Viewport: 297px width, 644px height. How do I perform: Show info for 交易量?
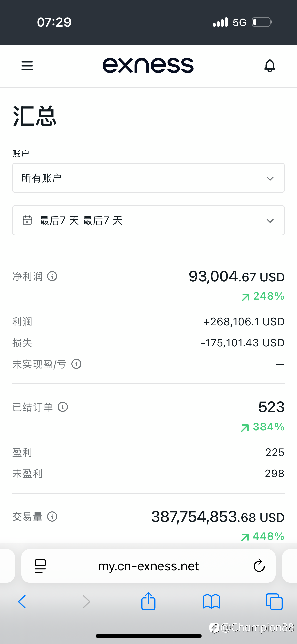tap(52, 517)
